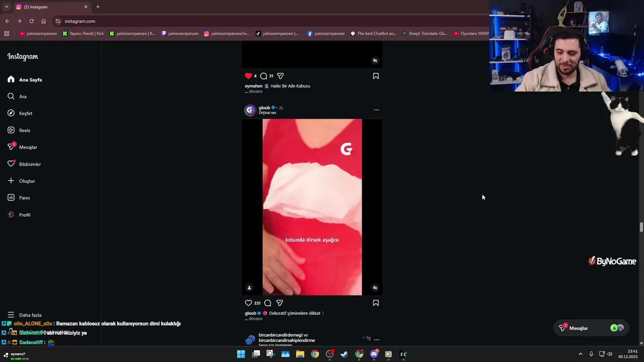Viewport: 644px width, 362px height.
Task: Open Mesajlar via the paper plane icon
Action: 11,147
